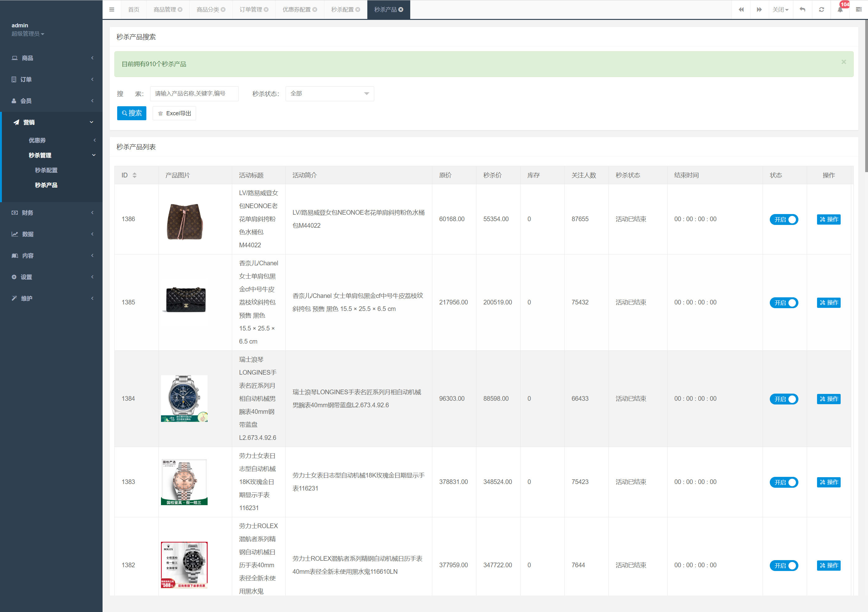Click the 操作 button for product 1382
The image size is (868, 612).
829,565
